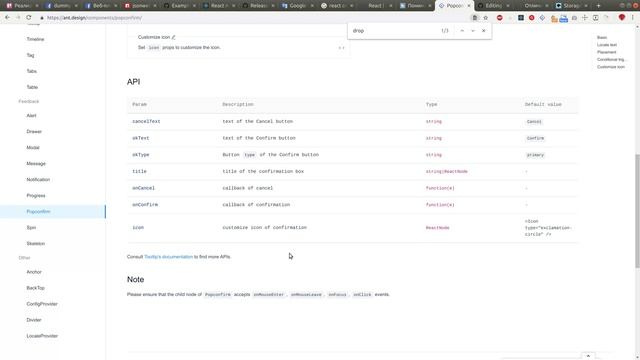Image resolution: width=640 pixels, height=360 pixels.
Task: Reload the ant.design page
Action: 29,18
